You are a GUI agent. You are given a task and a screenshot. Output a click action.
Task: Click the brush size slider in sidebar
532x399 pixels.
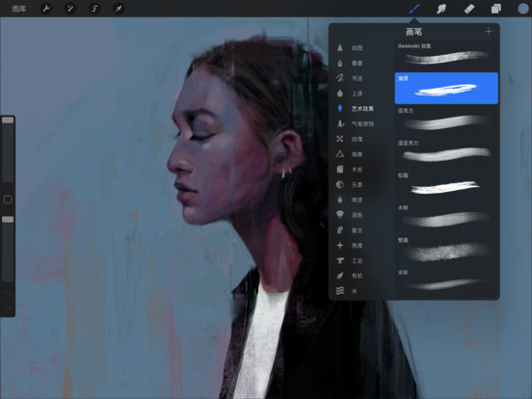click(x=8, y=150)
